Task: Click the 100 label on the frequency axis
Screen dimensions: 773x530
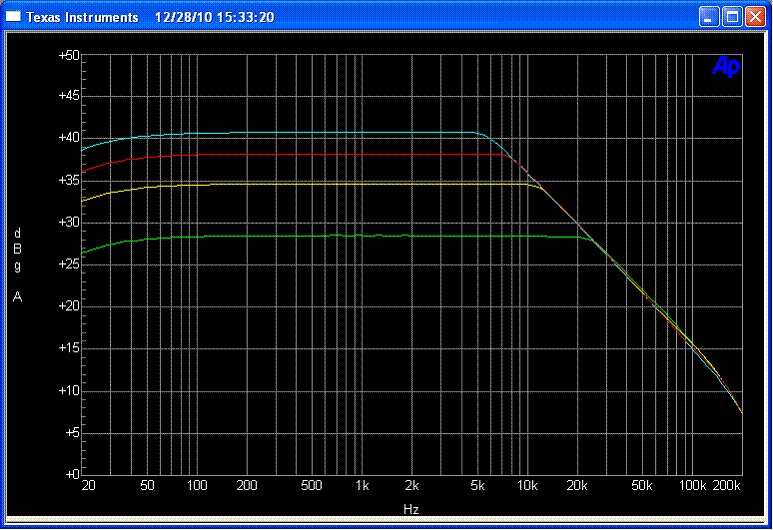Action: pyautogui.click(x=197, y=486)
